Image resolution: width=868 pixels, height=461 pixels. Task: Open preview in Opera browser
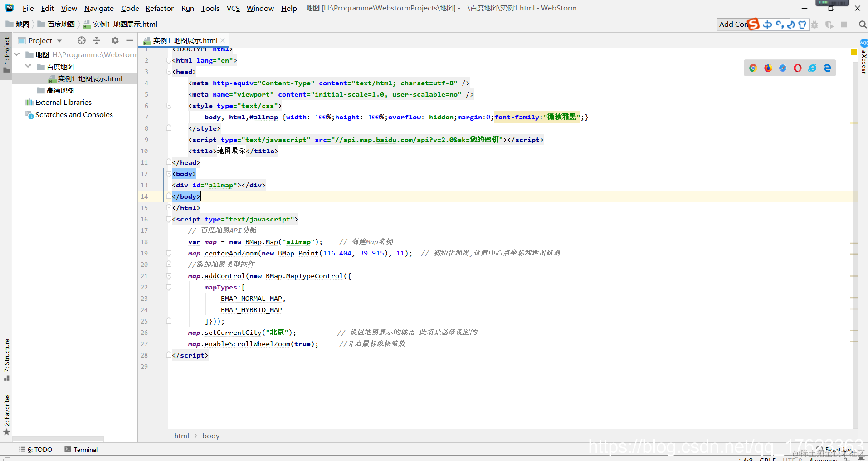tap(798, 68)
